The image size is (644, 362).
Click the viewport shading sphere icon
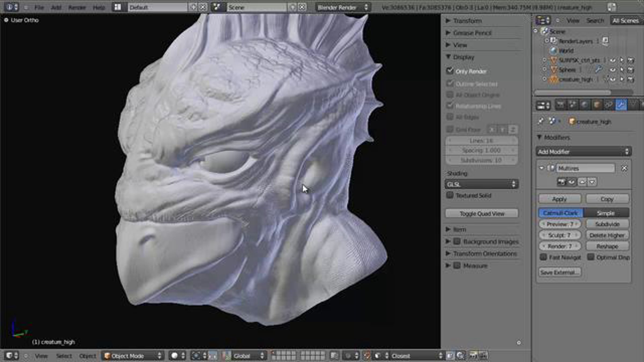coord(175,356)
